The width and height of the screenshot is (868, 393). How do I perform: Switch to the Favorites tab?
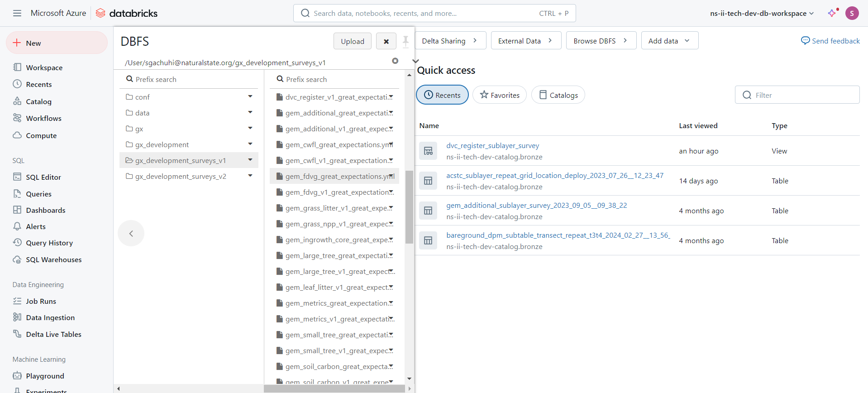500,95
